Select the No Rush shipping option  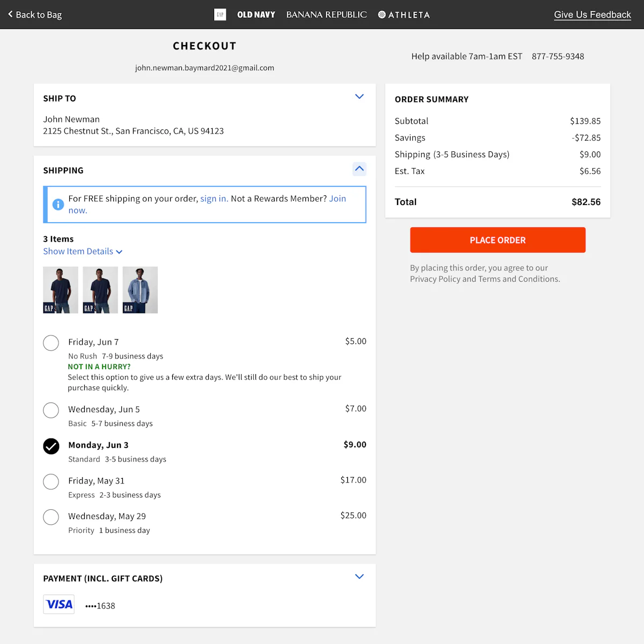51,343
